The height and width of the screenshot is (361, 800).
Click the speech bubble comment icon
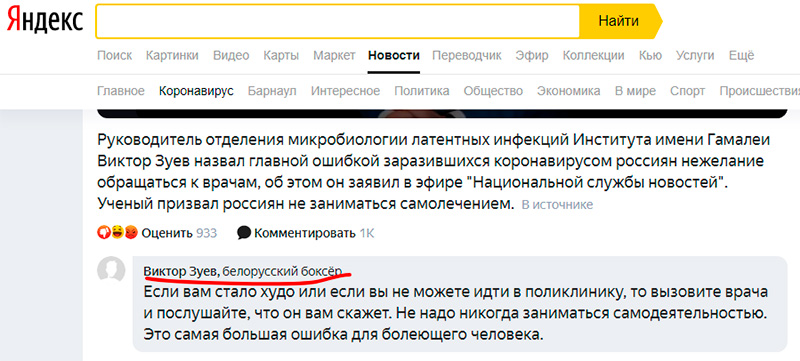[244, 233]
